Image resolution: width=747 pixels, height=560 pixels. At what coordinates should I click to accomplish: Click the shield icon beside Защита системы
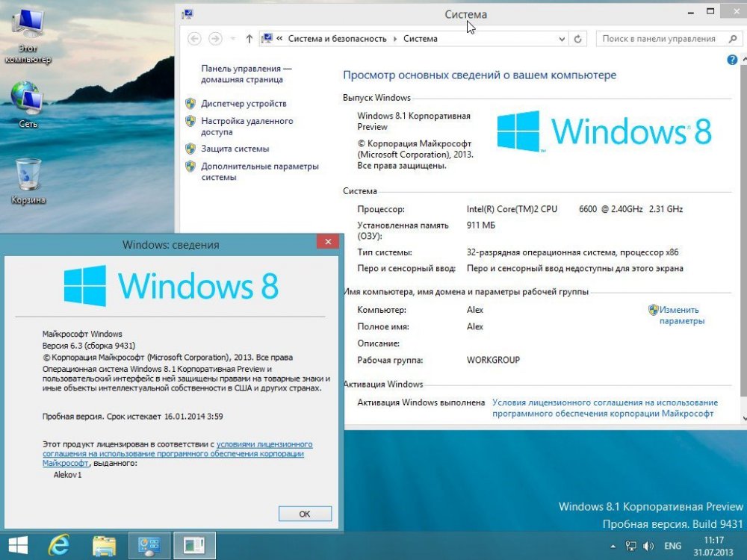pyautogui.click(x=190, y=149)
